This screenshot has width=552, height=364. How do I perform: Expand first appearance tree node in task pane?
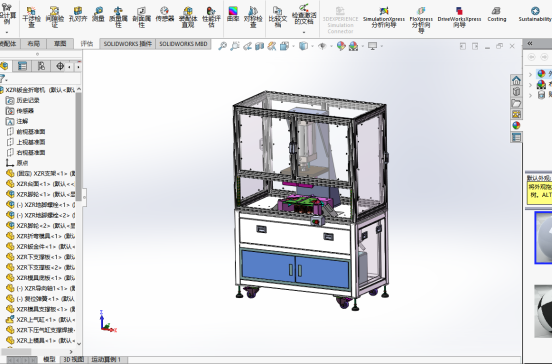coord(531,74)
